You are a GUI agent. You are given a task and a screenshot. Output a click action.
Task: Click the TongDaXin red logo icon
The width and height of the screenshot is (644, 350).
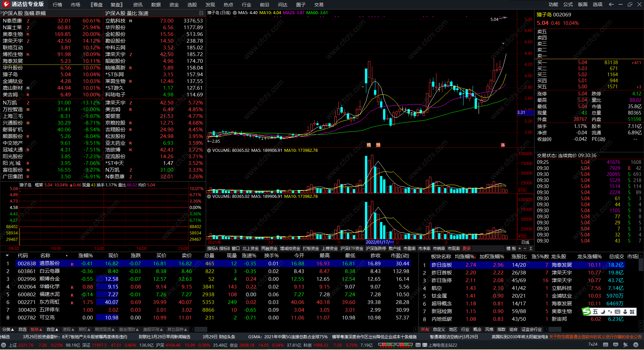tap(6, 4)
